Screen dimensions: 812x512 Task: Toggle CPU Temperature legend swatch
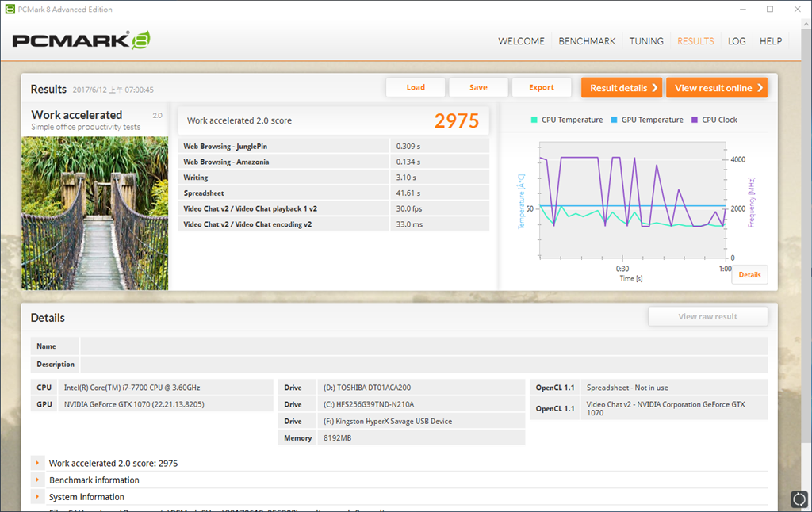click(x=534, y=120)
